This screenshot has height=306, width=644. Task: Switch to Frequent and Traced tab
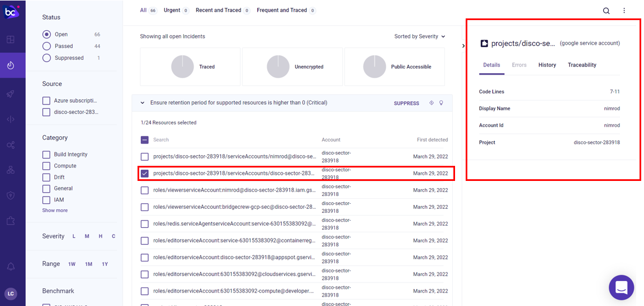click(286, 10)
